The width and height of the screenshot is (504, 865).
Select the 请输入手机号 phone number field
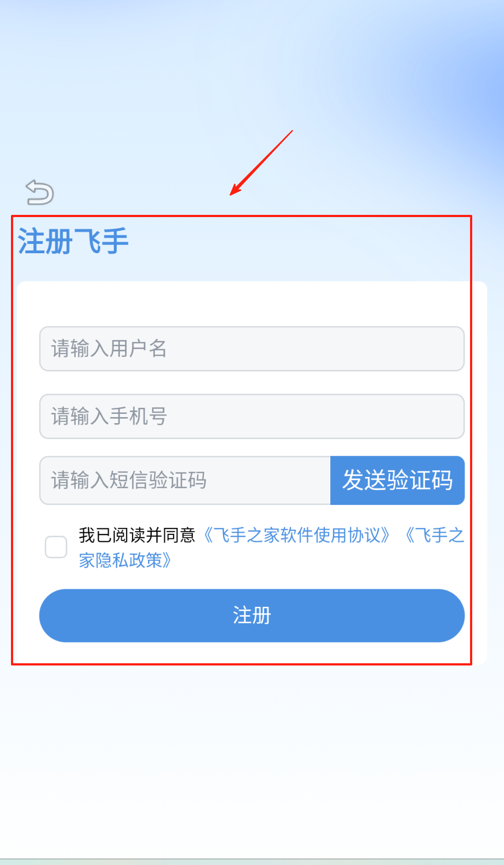(x=252, y=416)
